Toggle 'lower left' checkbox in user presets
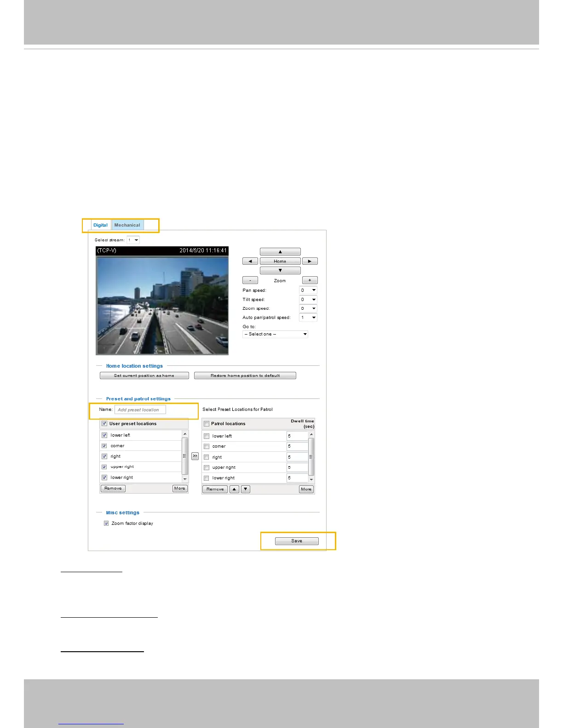 coord(104,435)
